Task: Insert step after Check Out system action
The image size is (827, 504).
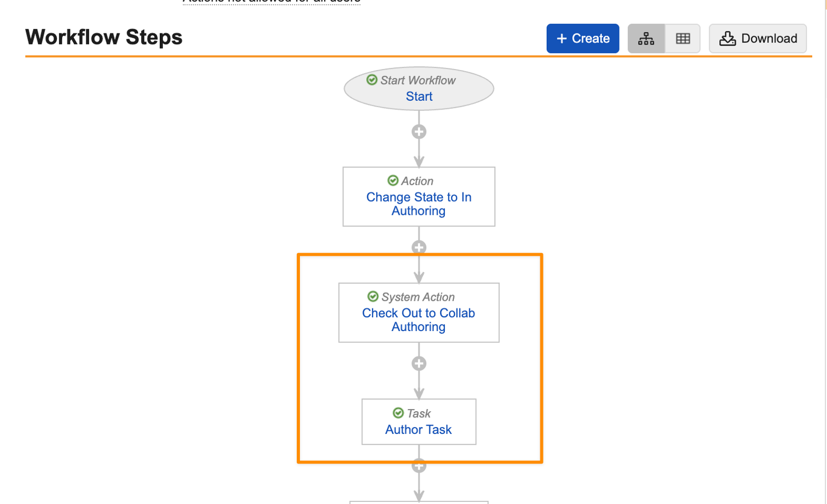Action: pos(419,363)
